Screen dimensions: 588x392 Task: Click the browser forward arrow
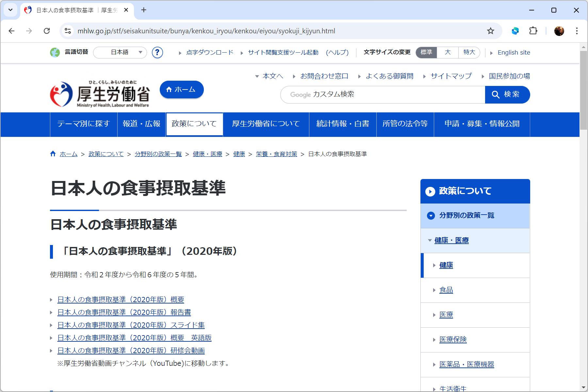point(29,31)
